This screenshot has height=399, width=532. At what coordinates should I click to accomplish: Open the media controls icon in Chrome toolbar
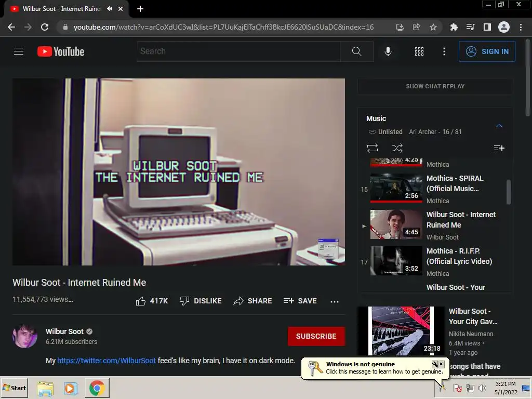470,27
